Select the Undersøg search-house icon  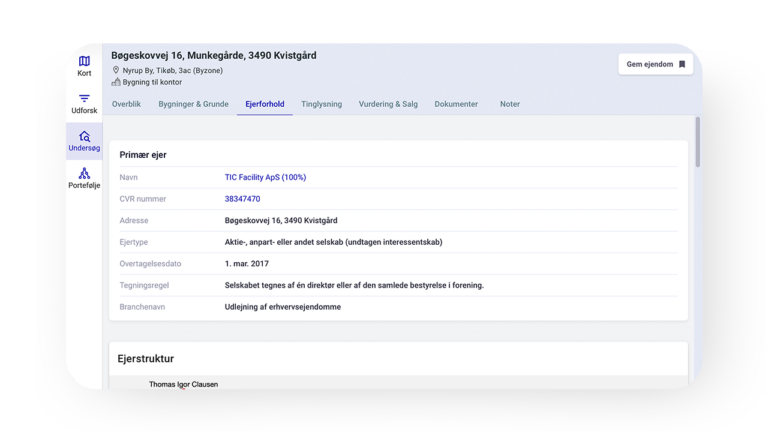tap(84, 137)
